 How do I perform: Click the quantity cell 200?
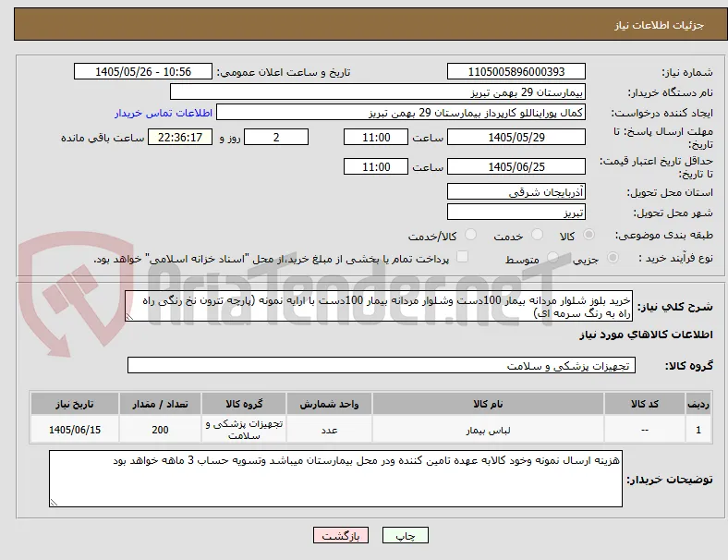pos(160,430)
